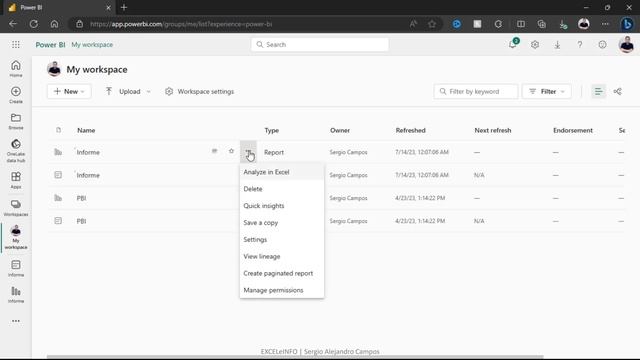Screen dimensions: 640x360
Task: Switch to list view
Action: [x=598, y=91]
